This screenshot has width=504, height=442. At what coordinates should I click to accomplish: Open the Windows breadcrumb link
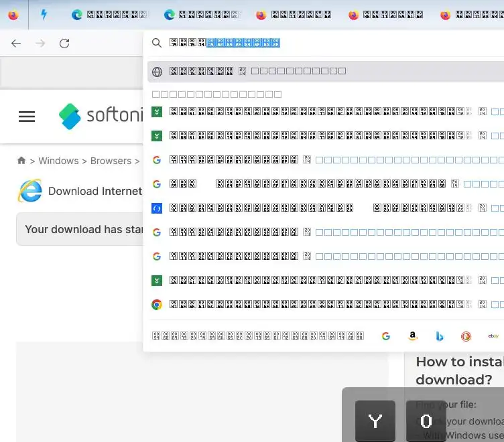(58, 161)
